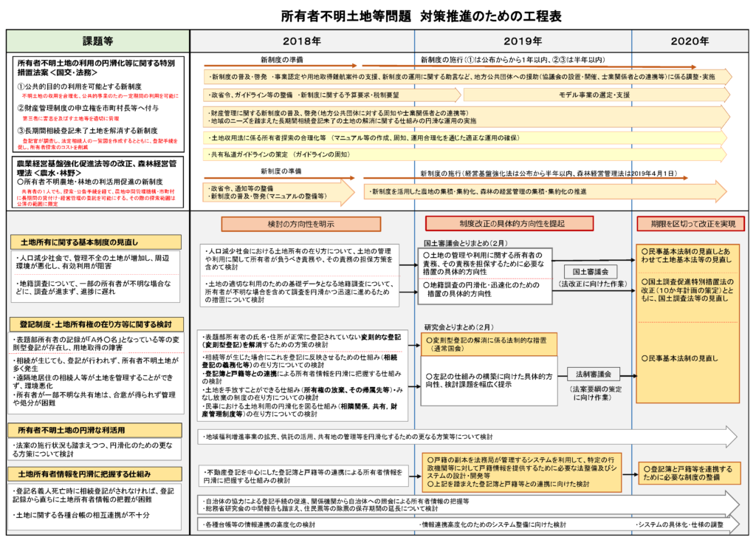Click 〇変則型登記の解消に係る法制的な措置 box
Screen dimensions: 756x540
click(x=489, y=344)
